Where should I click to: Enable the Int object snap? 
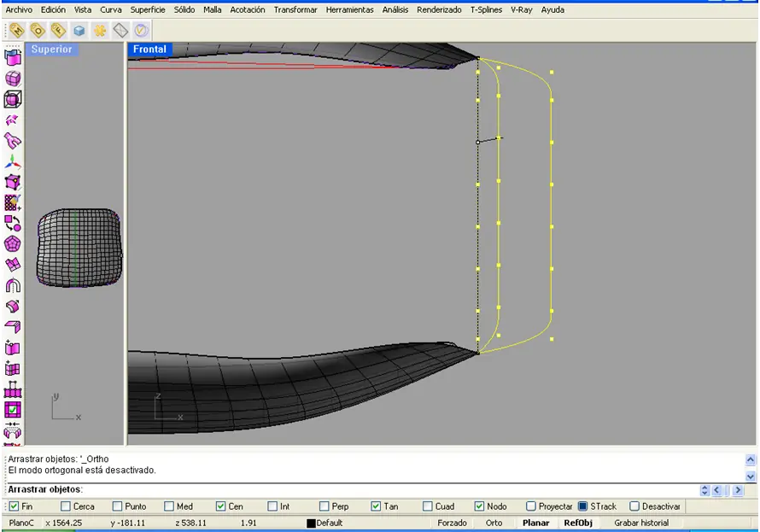(x=272, y=506)
